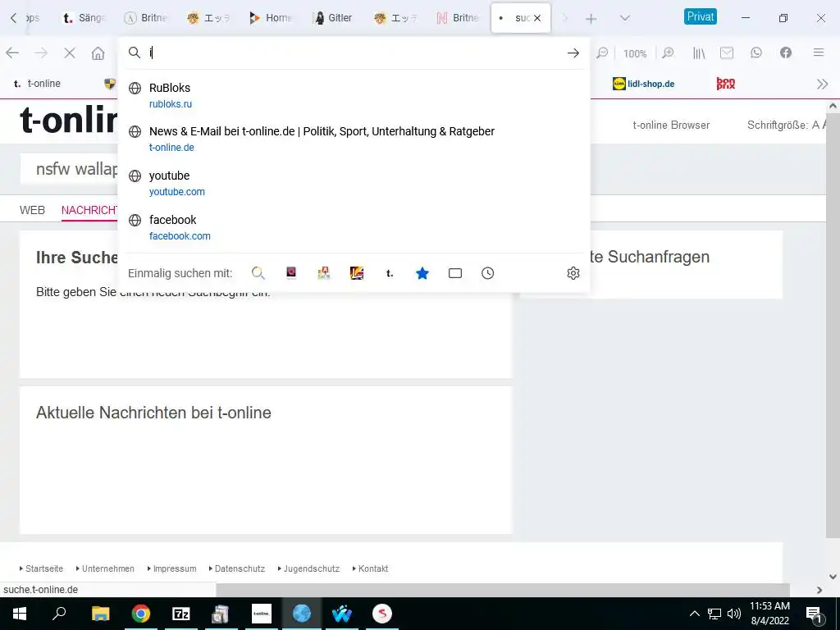Search once with the magnifier search engine icon
The image size is (840, 630).
tap(258, 273)
